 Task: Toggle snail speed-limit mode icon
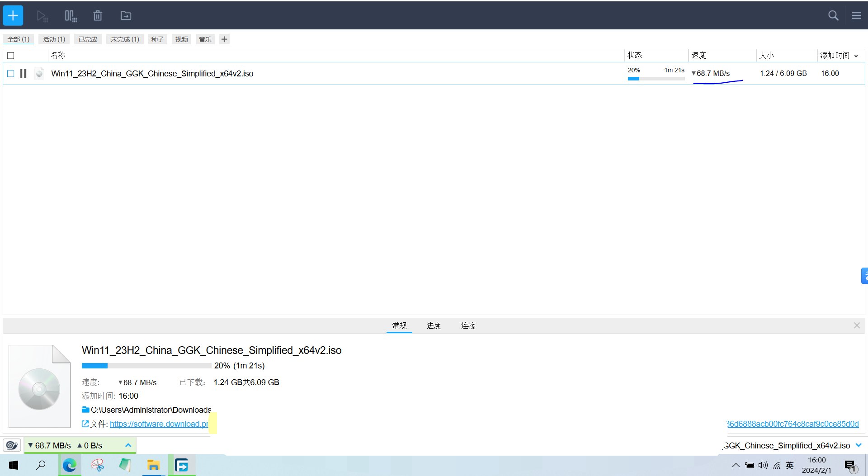(12, 445)
